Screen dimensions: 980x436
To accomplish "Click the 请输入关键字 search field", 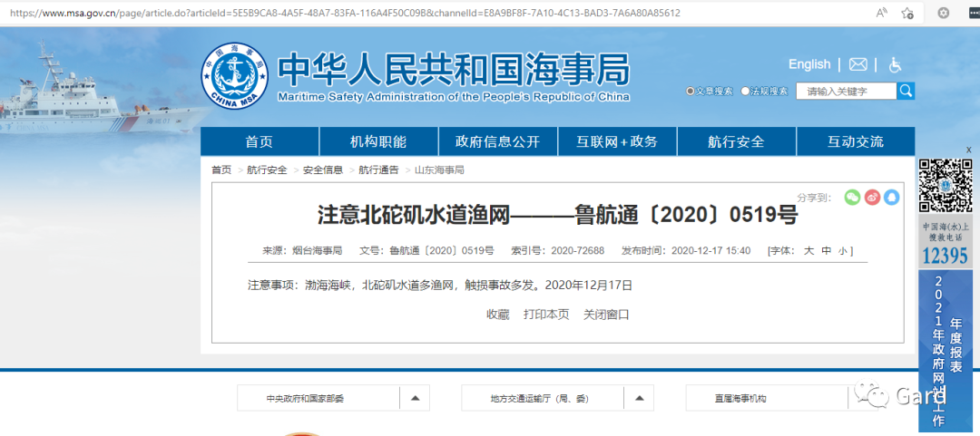I will [x=847, y=92].
